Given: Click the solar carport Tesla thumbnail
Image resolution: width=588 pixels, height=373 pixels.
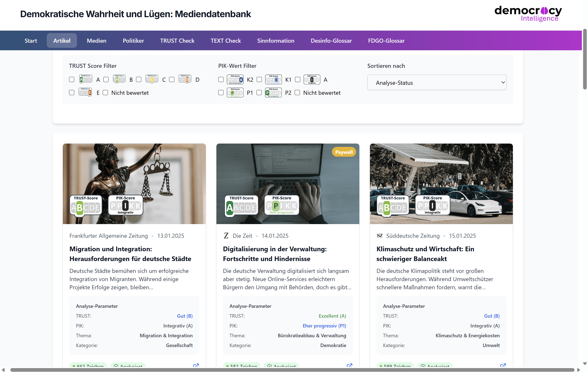Looking at the screenshot, I should (x=441, y=184).
